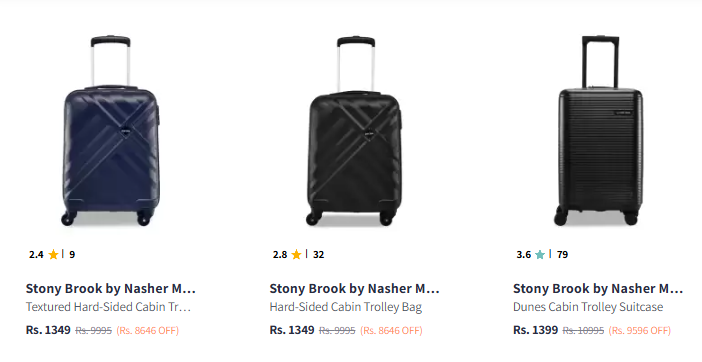Click the yellow star beside 2.4 rating

coord(53,255)
